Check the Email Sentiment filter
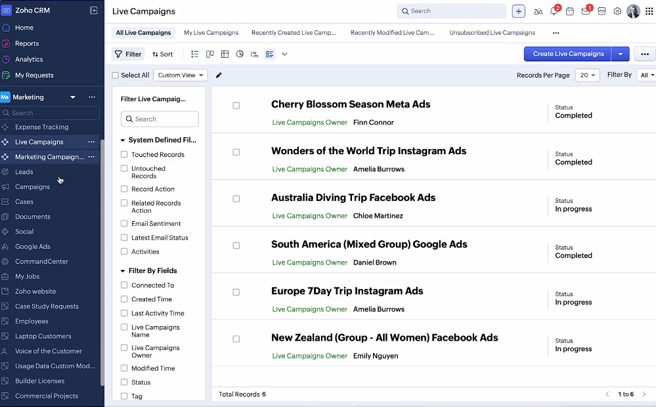Screen dimensions: 656x407 pos(124,223)
